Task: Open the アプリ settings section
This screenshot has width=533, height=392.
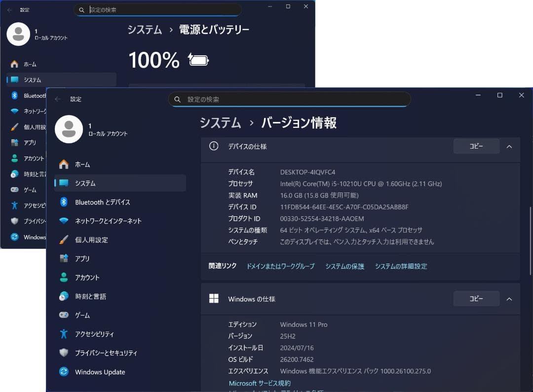Action: (87, 258)
